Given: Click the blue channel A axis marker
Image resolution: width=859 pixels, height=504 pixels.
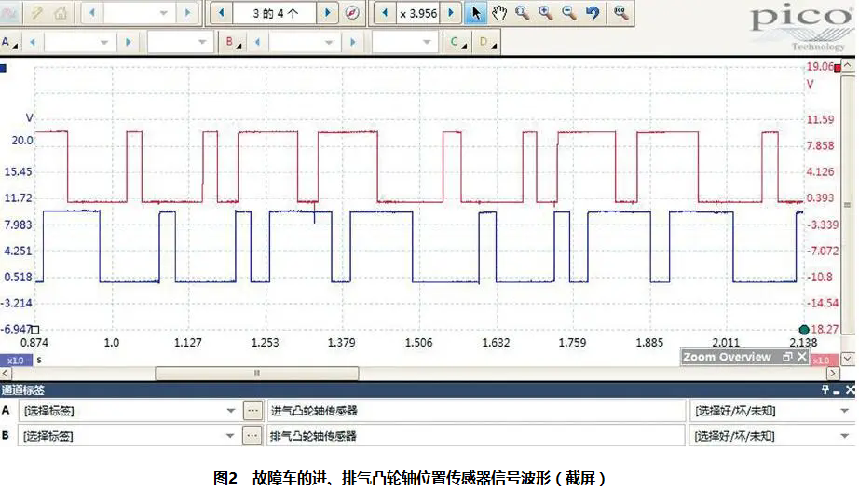Looking at the screenshot, I should point(3,69).
